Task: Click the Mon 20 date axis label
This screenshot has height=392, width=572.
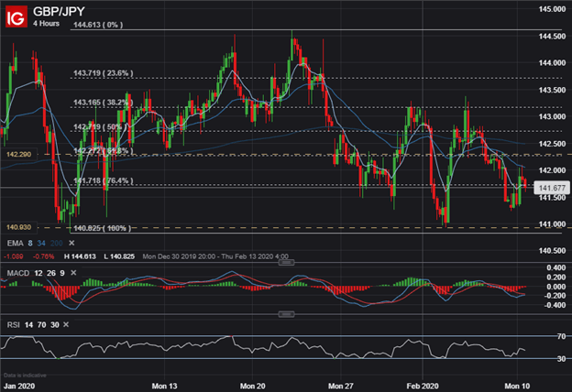Action: [253, 386]
